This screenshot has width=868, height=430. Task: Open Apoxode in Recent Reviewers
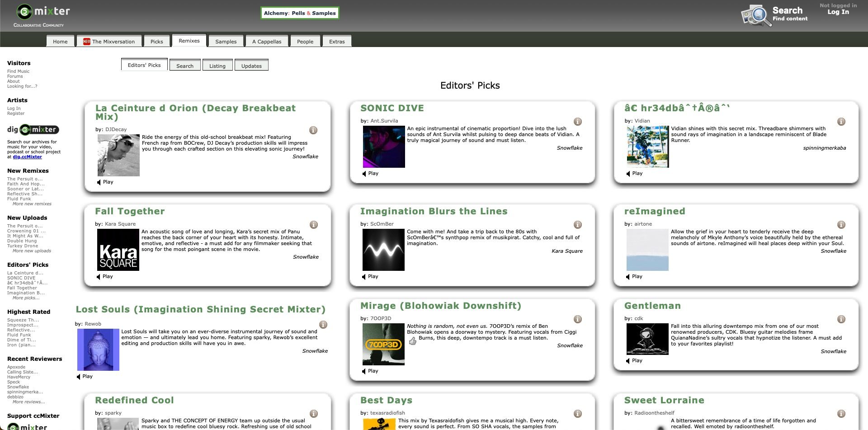point(16,367)
